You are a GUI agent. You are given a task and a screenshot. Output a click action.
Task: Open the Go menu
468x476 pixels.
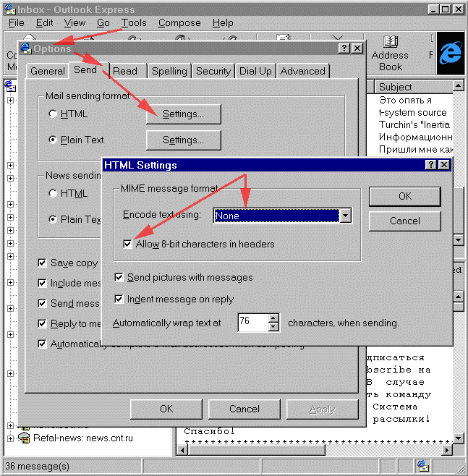pos(103,22)
